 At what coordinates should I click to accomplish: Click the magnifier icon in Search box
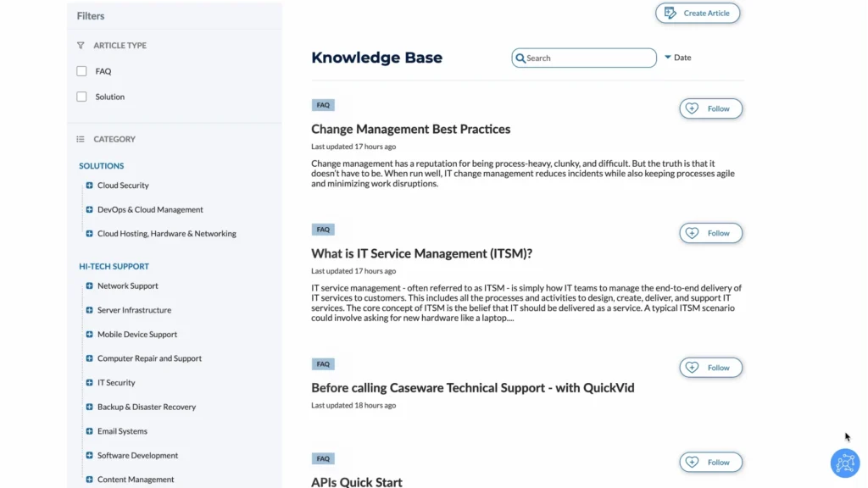pyautogui.click(x=520, y=58)
